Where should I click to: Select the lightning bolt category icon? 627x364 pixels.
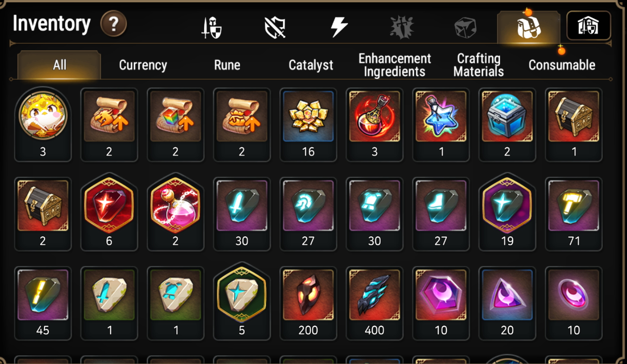pos(339,27)
